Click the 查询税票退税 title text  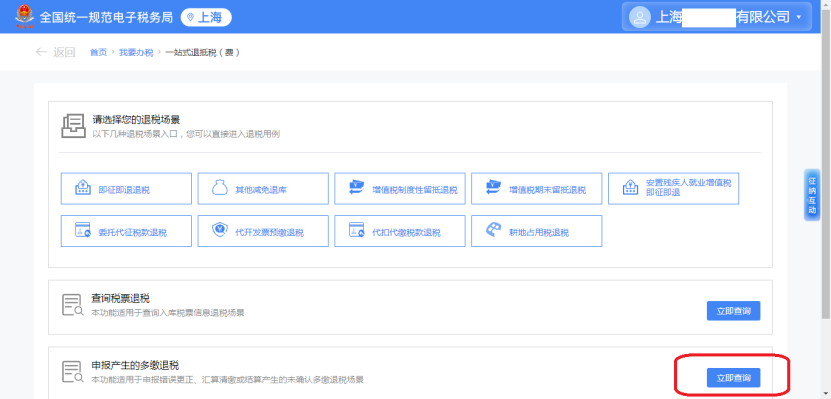(120, 299)
